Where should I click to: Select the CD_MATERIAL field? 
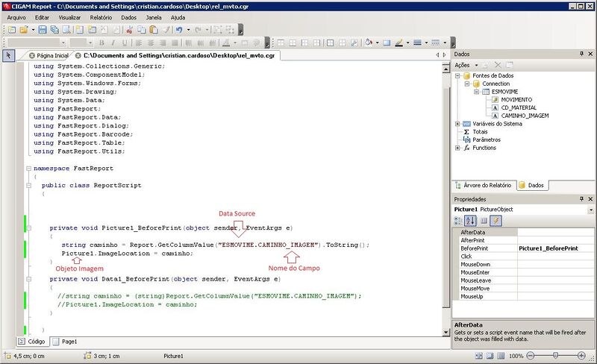pos(519,107)
